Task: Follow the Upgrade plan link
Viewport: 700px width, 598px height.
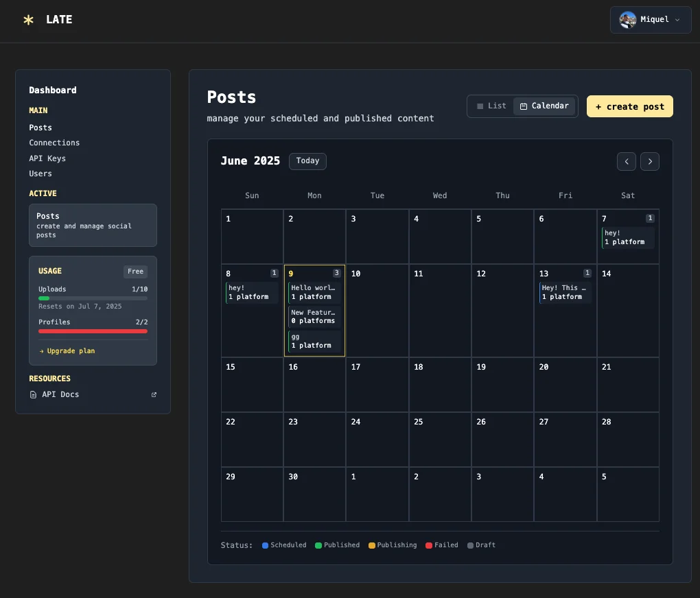Action: pos(67,350)
